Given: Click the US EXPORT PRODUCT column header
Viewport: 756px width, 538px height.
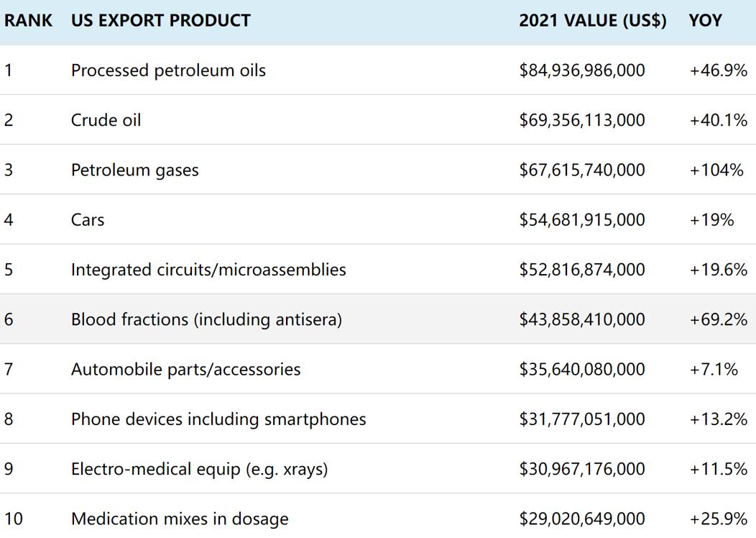Looking at the screenshot, I should [160, 20].
